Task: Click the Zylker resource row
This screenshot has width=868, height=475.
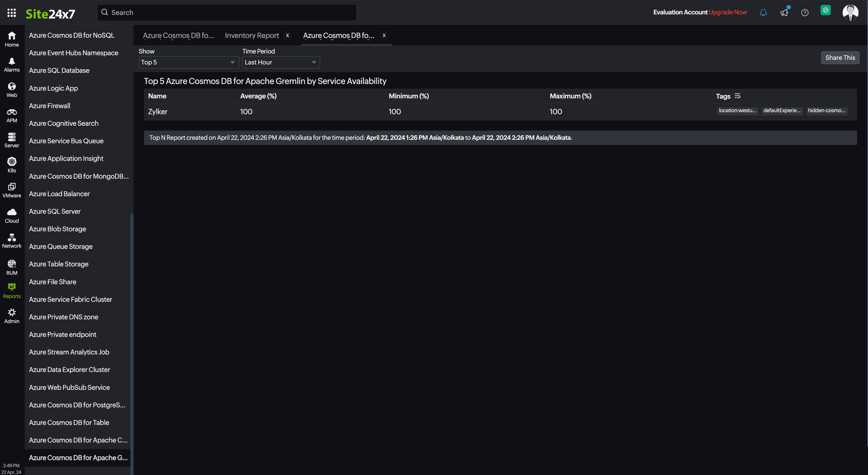Action: pos(157,111)
